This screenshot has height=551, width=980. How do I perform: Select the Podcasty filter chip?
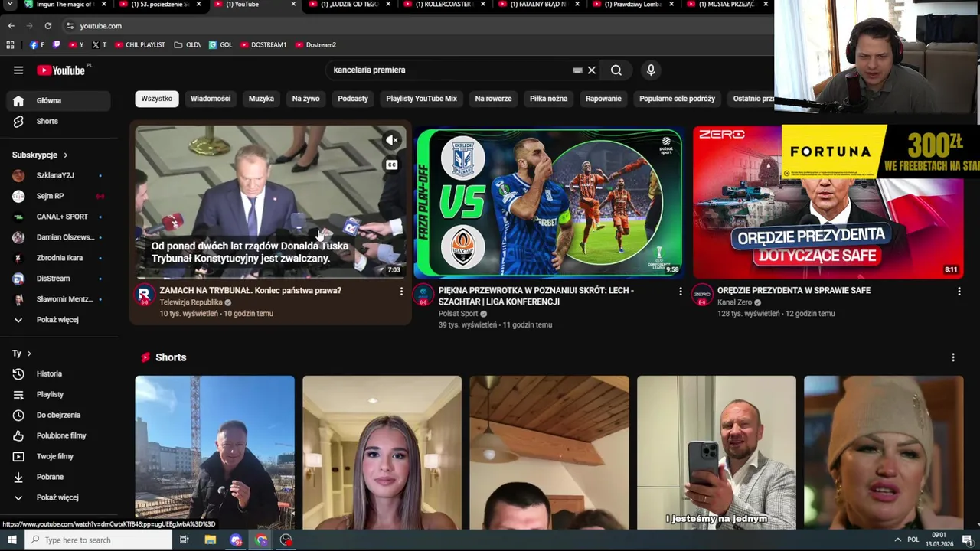[353, 99]
